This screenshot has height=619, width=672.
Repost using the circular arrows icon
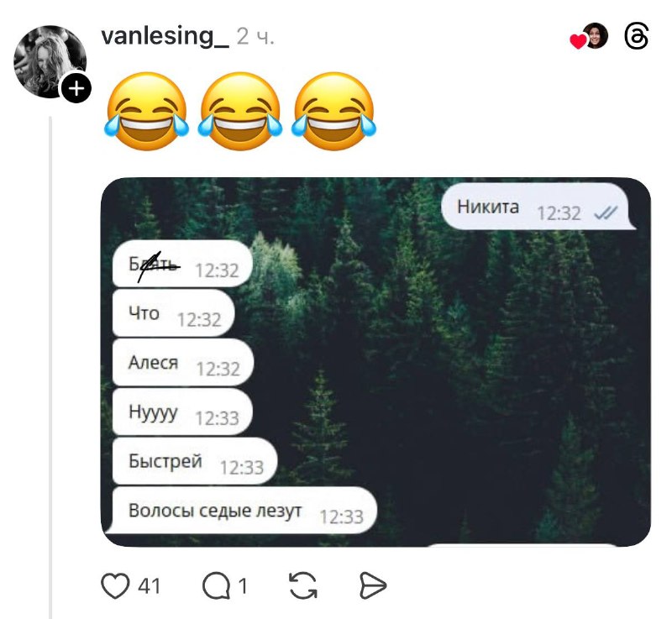pos(302,585)
